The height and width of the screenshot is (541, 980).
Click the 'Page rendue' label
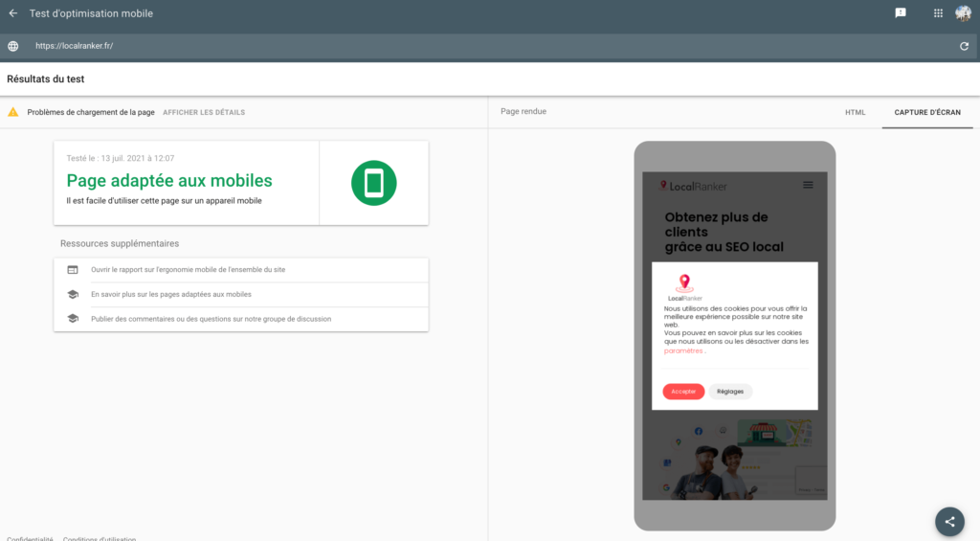[523, 111]
